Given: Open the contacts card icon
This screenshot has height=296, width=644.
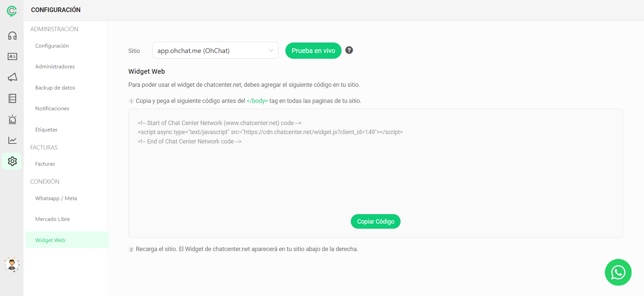Looking at the screenshot, I should coord(12,56).
